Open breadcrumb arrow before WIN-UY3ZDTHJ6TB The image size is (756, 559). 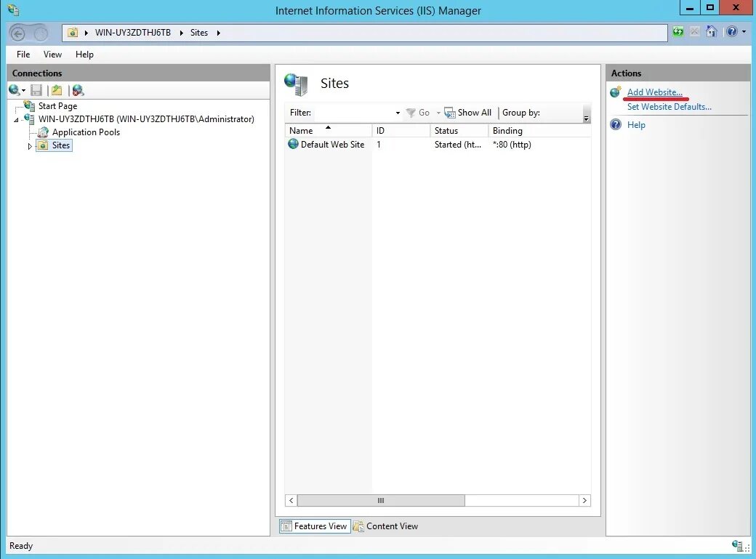coord(87,33)
